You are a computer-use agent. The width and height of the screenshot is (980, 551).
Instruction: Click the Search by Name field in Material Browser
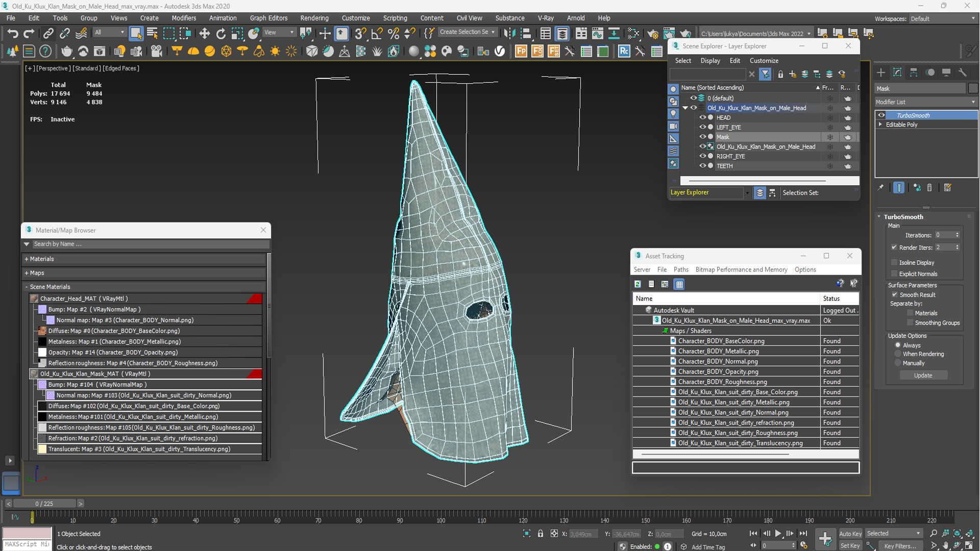pyautogui.click(x=150, y=244)
